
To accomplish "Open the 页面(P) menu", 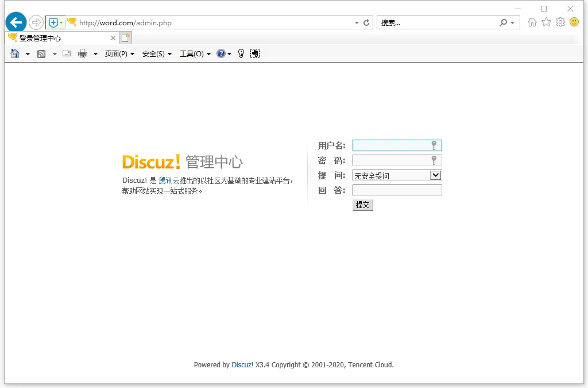I will click(119, 54).
